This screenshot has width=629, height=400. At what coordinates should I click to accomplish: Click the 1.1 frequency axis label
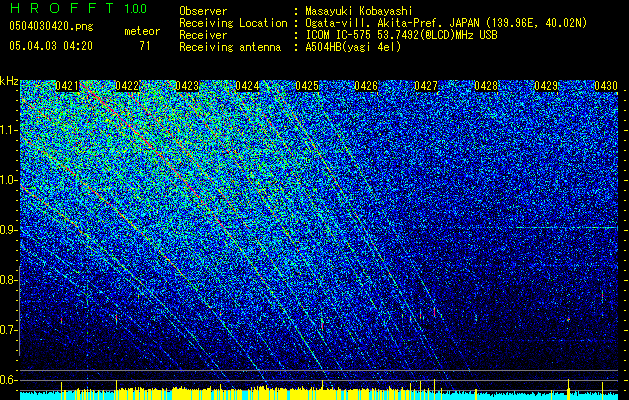point(9,130)
